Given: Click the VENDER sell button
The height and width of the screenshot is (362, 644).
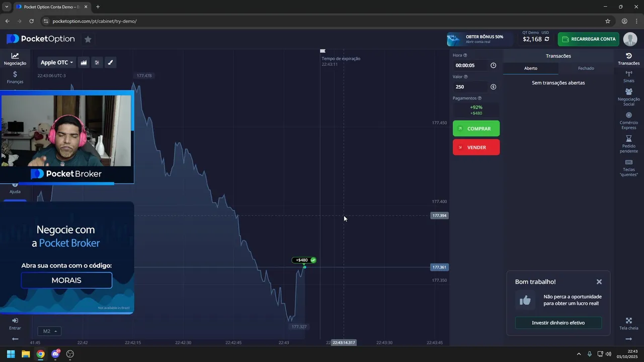Looking at the screenshot, I should [x=476, y=147].
